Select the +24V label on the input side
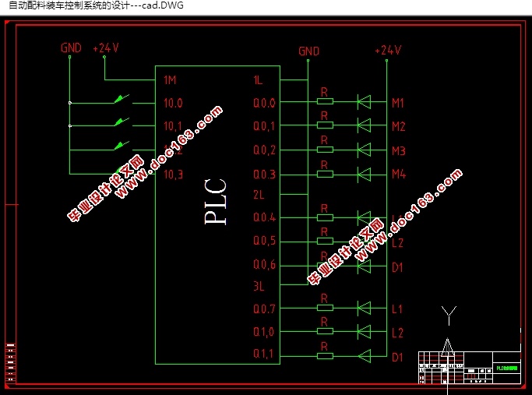This screenshot has height=395, width=532. click(x=106, y=48)
